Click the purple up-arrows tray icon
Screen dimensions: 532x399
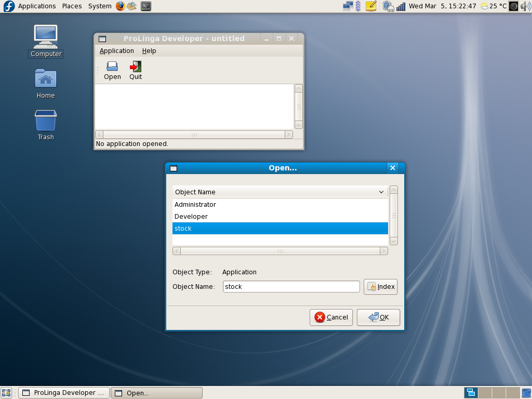pos(358,6)
